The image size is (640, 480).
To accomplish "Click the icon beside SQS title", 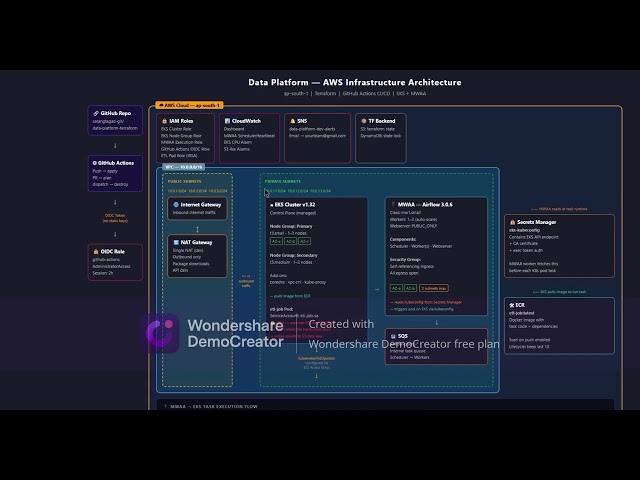I will point(393,336).
